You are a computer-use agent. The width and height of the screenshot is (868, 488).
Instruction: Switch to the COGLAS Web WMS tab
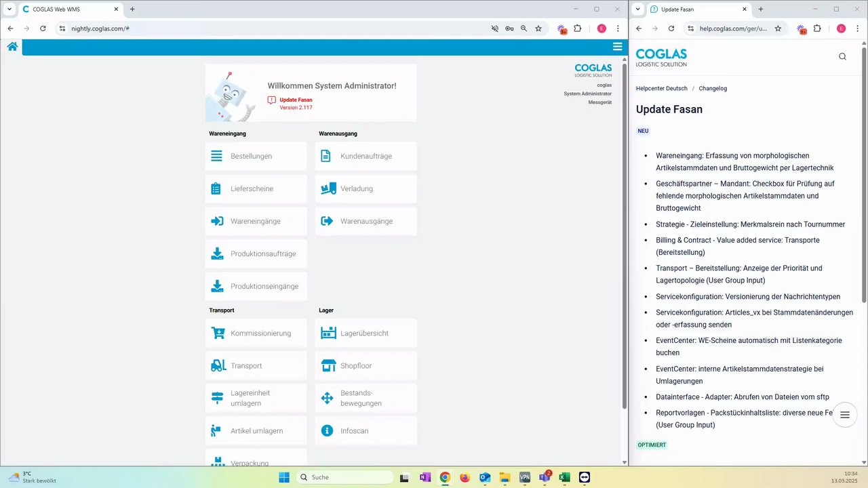[71, 9]
